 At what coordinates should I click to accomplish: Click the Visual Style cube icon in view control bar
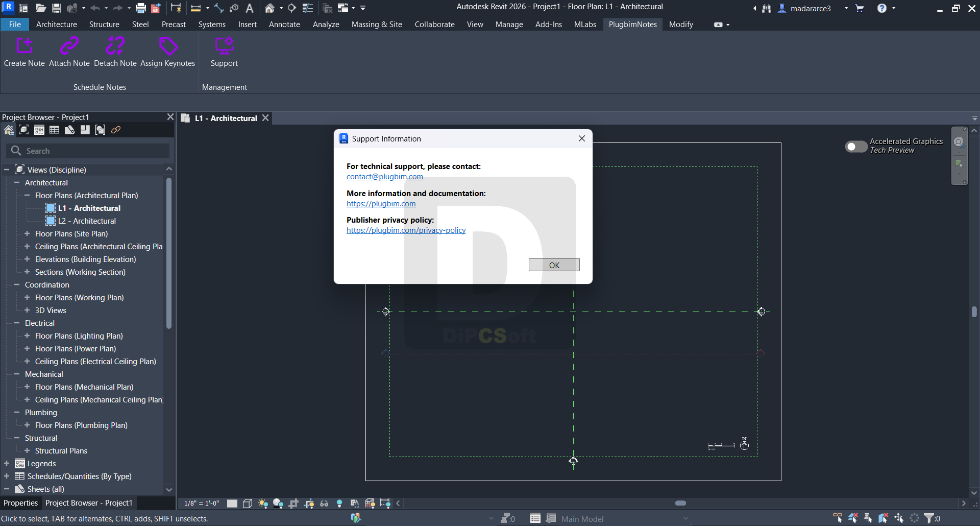point(248,504)
